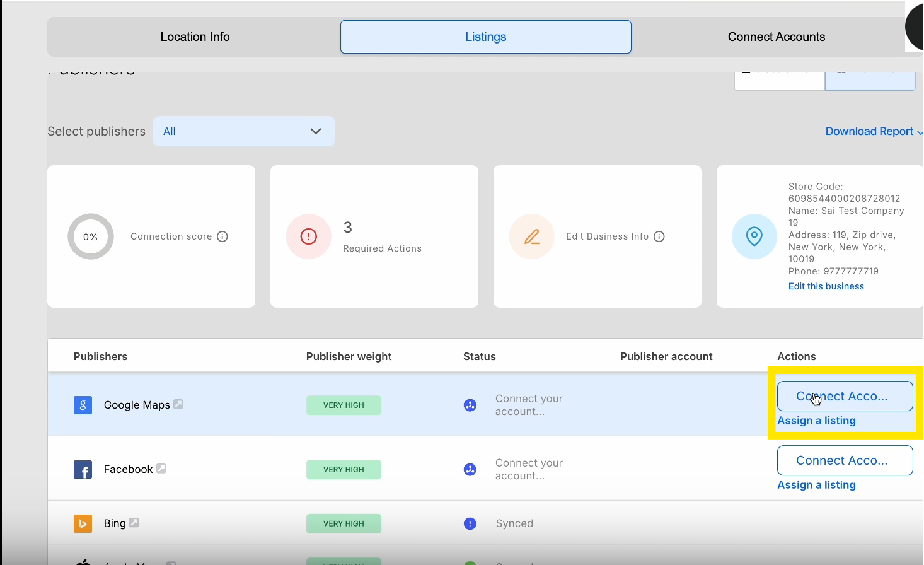Click the Connection score info icon

click(222, 236)
